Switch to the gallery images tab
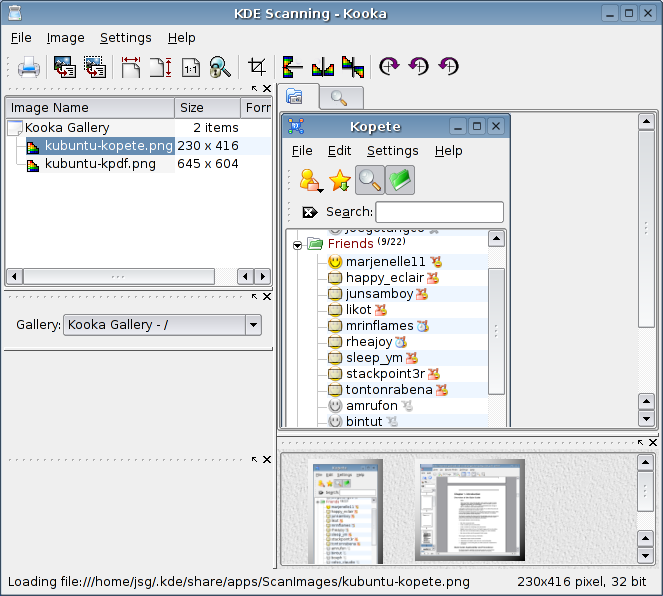The height and width of the screenshot is (596, 663). point(298,96)
